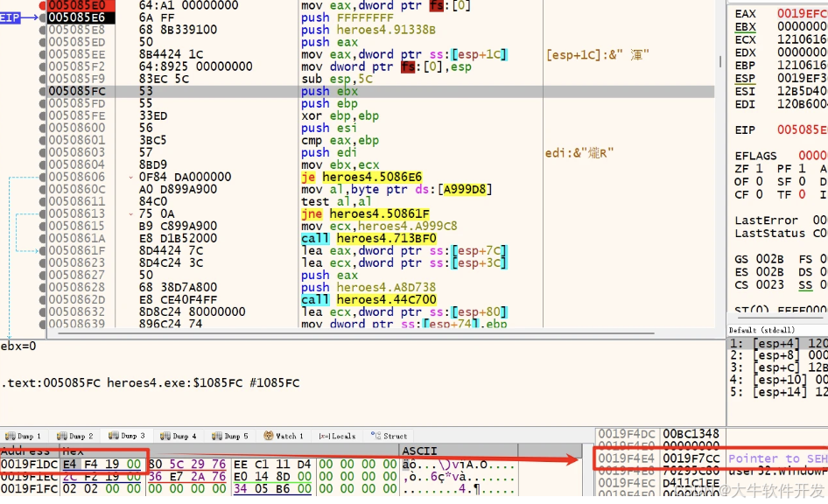
Task: Toggle breakpoint bullet at address 00508606
Action: click(x=42, y=177)
